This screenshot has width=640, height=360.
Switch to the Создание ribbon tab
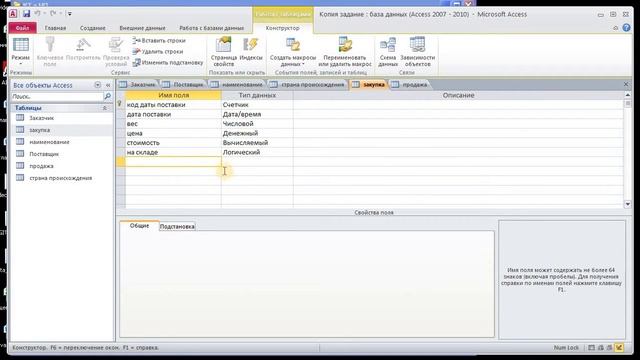(93, 28)
